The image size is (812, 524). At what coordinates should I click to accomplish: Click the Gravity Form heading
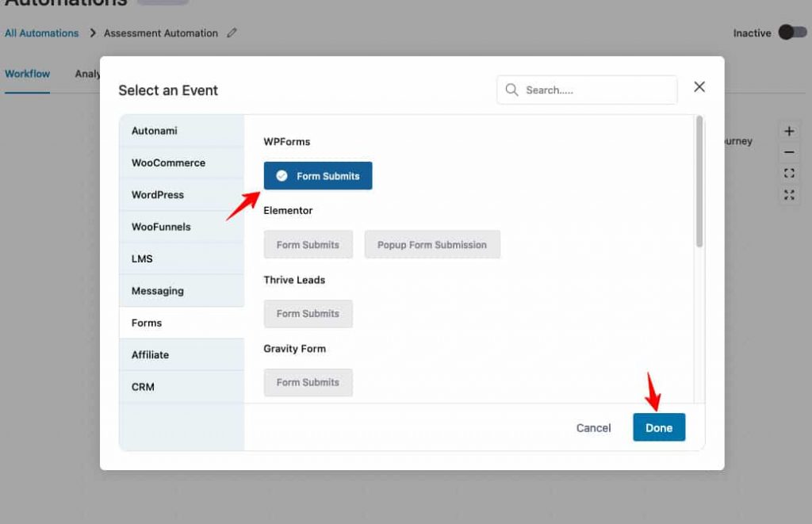pos(294,349)
